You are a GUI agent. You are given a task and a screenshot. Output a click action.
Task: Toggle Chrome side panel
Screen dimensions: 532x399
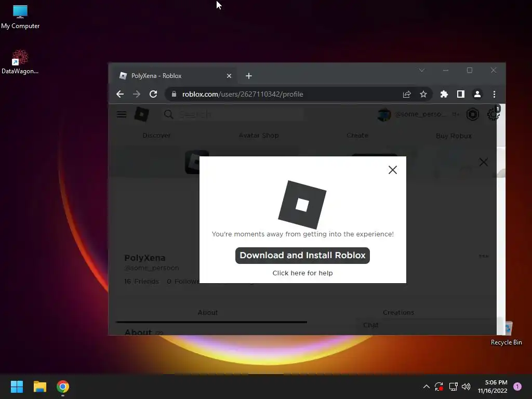[x=460, y=94]
